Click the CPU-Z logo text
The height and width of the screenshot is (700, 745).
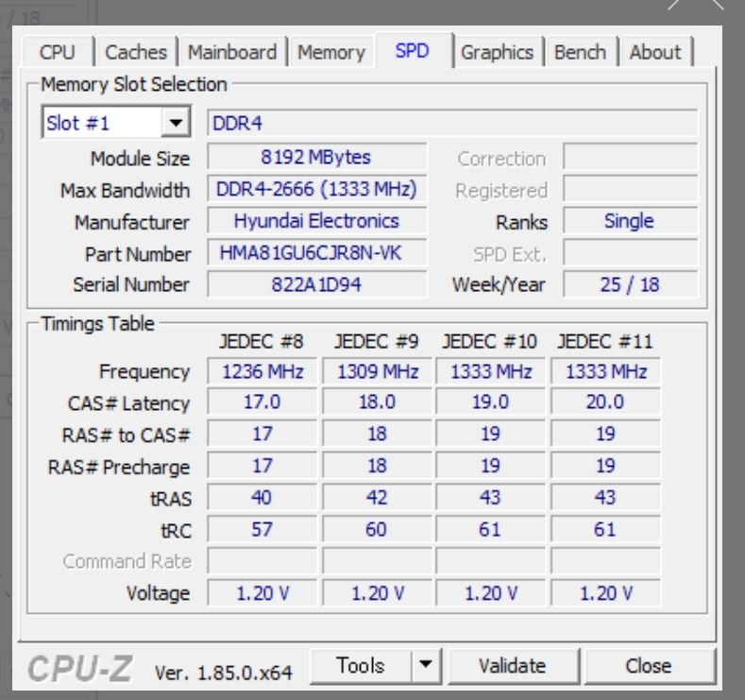click(x=80, y=668)
